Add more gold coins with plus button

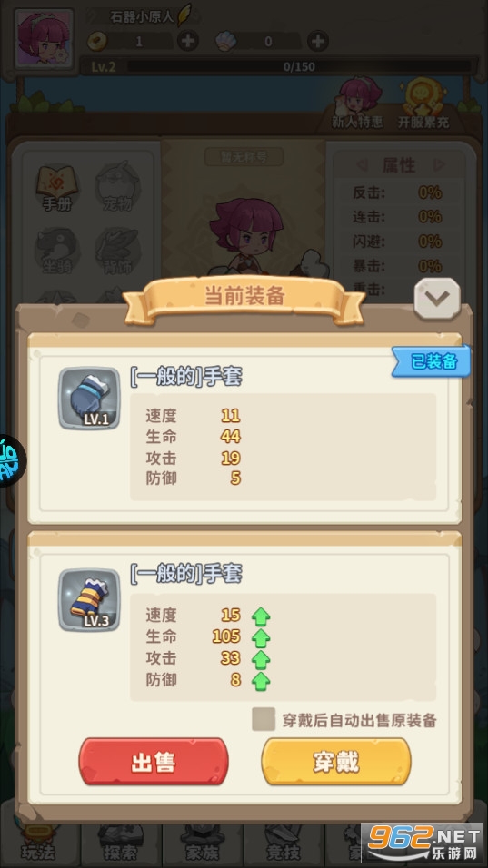188,41
